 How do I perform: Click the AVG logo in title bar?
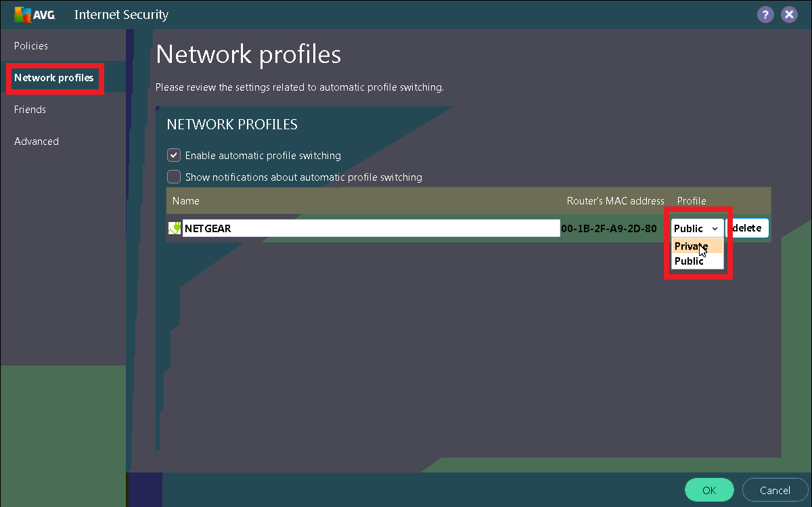coord(34,14)
